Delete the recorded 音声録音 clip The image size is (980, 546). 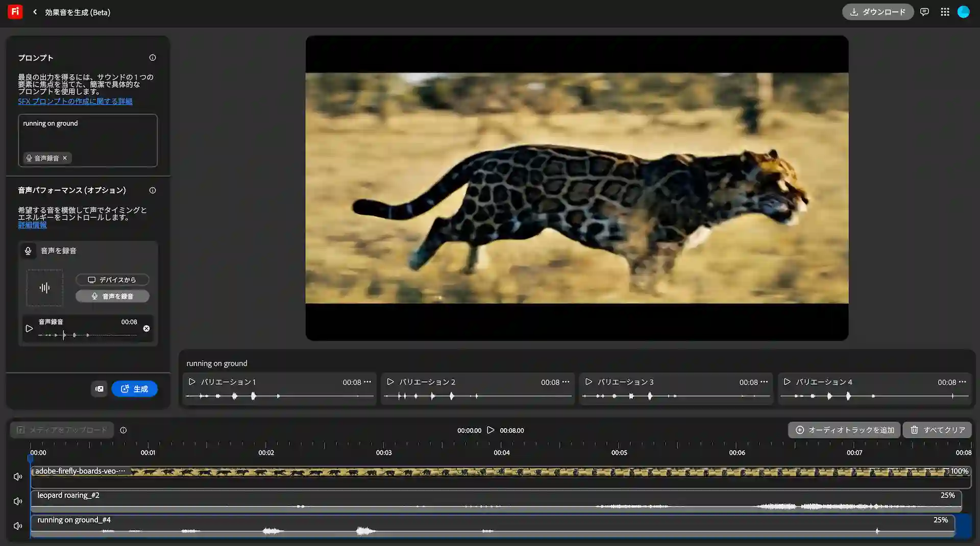click(x=146, y=329)
